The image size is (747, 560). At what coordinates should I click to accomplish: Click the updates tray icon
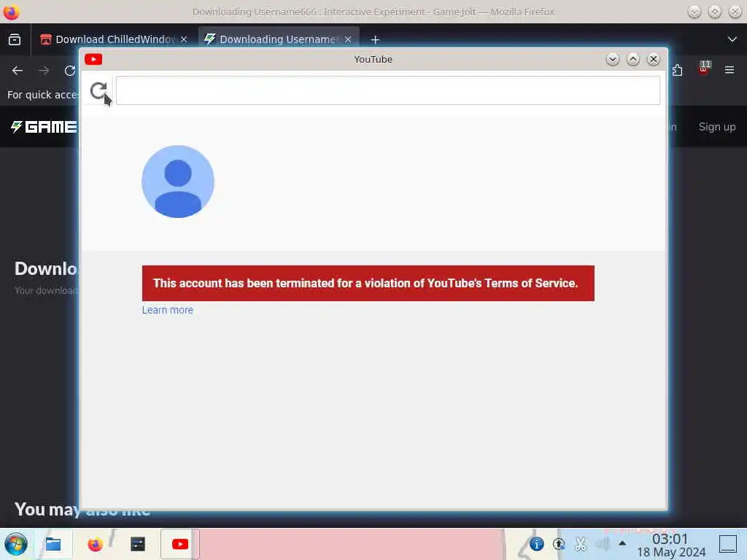pyautogui.click(x=558, y=544)
